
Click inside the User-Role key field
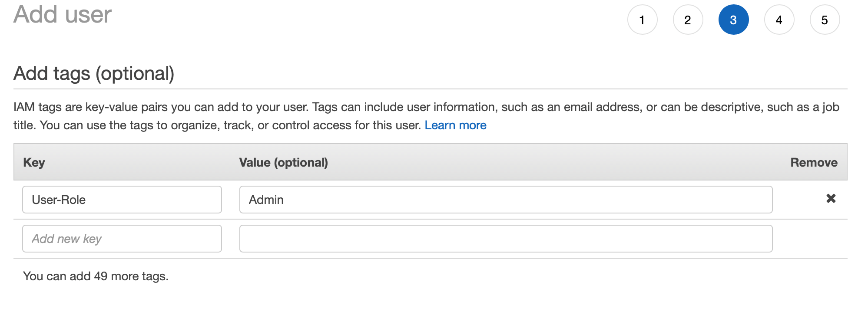(x=122, y=199)
